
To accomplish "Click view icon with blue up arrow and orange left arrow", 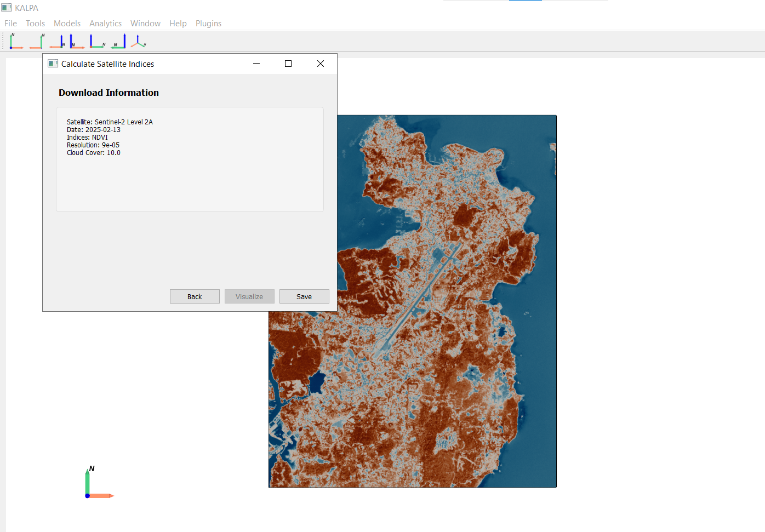I will (x=58, y=41).
